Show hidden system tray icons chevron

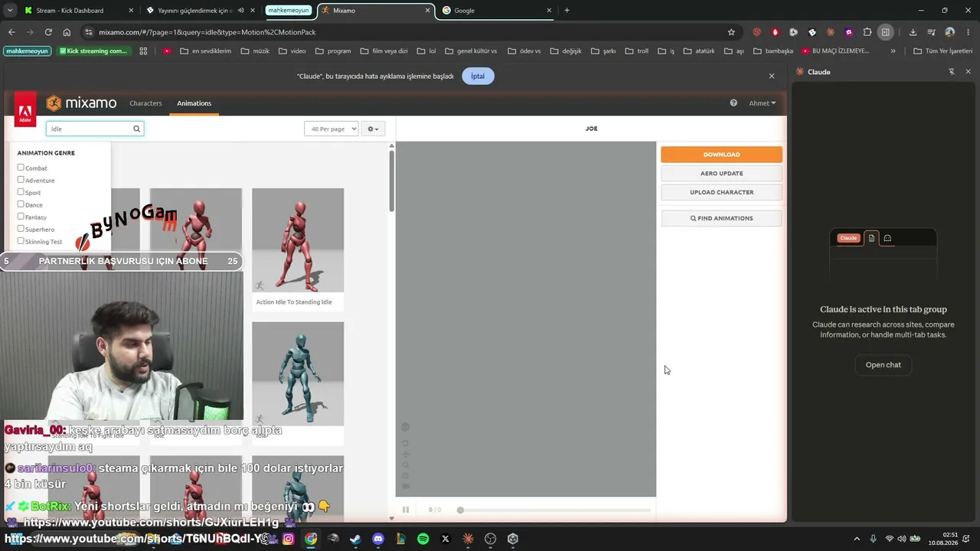857,539
